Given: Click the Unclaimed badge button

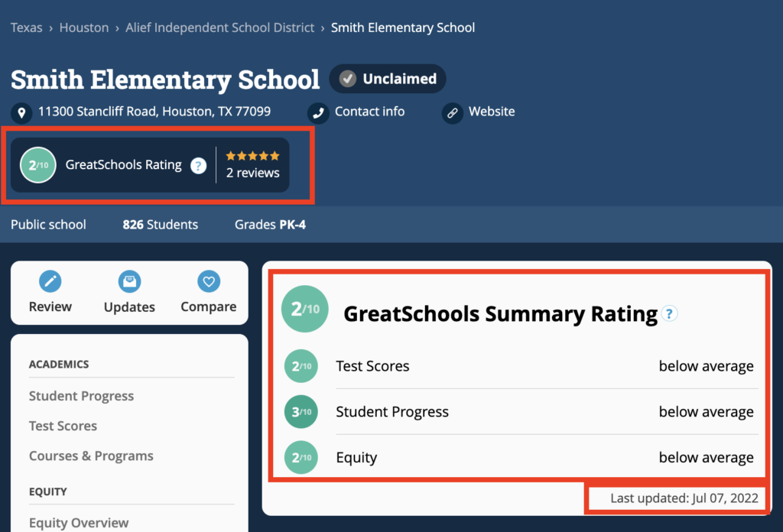Looking at the screenshot, I should (x=388, y=79).
